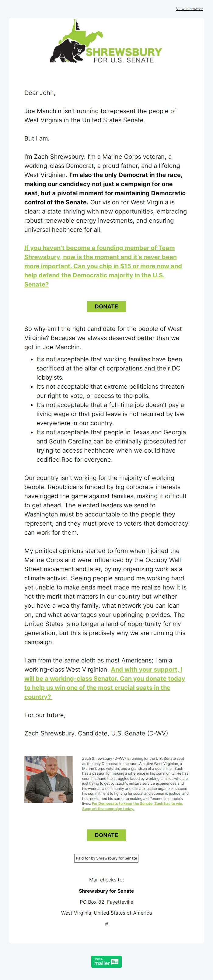Image resolution: width=213 pixels, height=980 pixels.
Task: Open the MailerLite 'Sent by' badge
Action: 106,961
